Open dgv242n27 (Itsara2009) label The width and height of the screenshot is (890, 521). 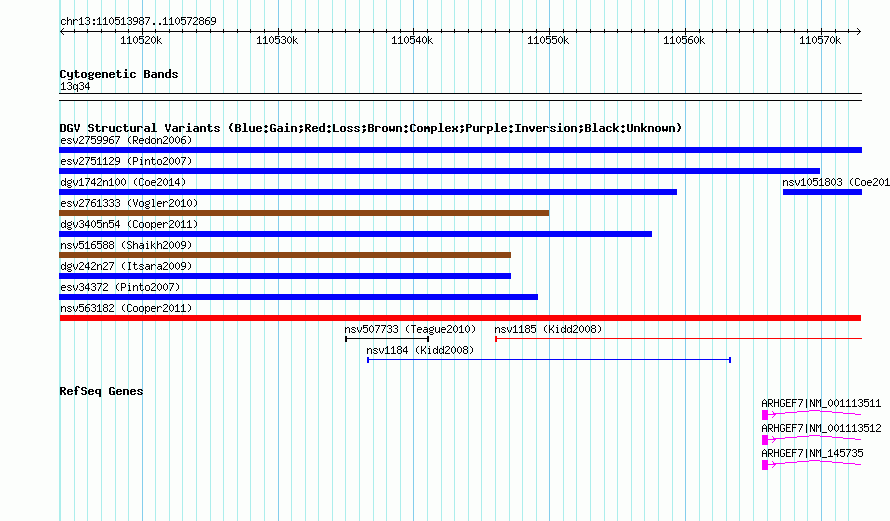tap(126, 266)
